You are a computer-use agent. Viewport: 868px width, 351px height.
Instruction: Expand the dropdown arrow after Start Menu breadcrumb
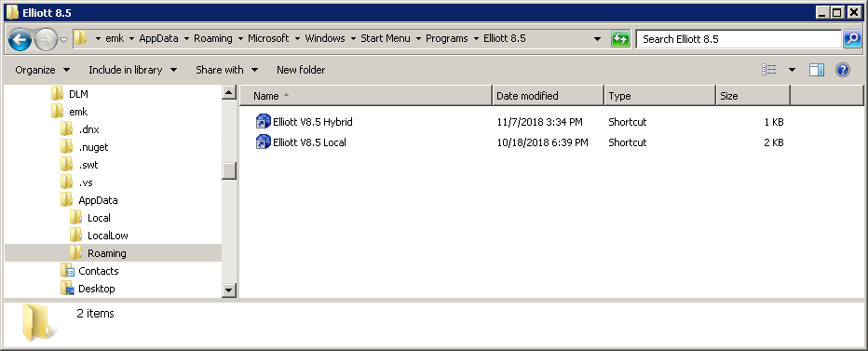coord(418,39)
